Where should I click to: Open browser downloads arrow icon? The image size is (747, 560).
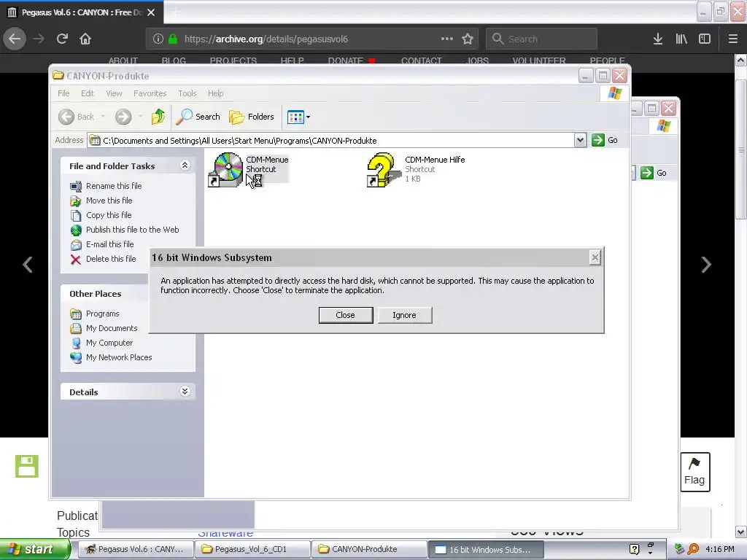(x=658, y=39)
